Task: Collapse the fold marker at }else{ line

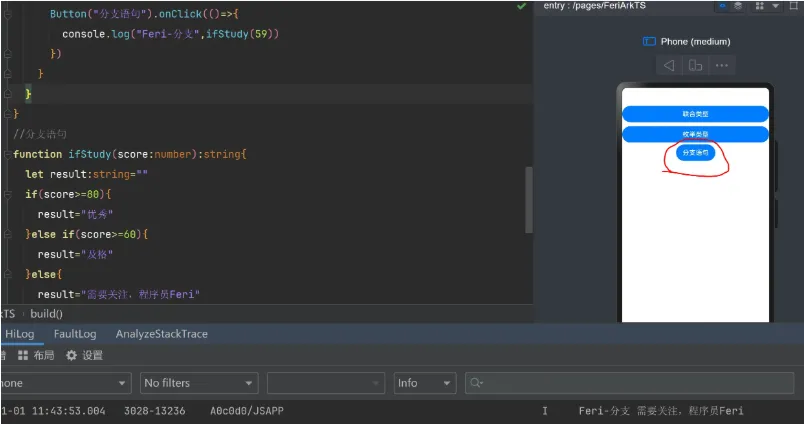Action: pos(8,274)
